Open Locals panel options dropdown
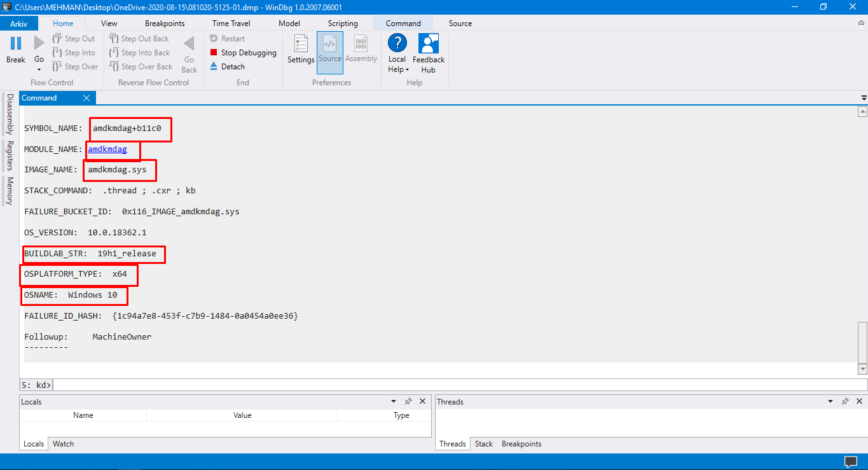Screen dimensions: 868x470 (394, 402)
